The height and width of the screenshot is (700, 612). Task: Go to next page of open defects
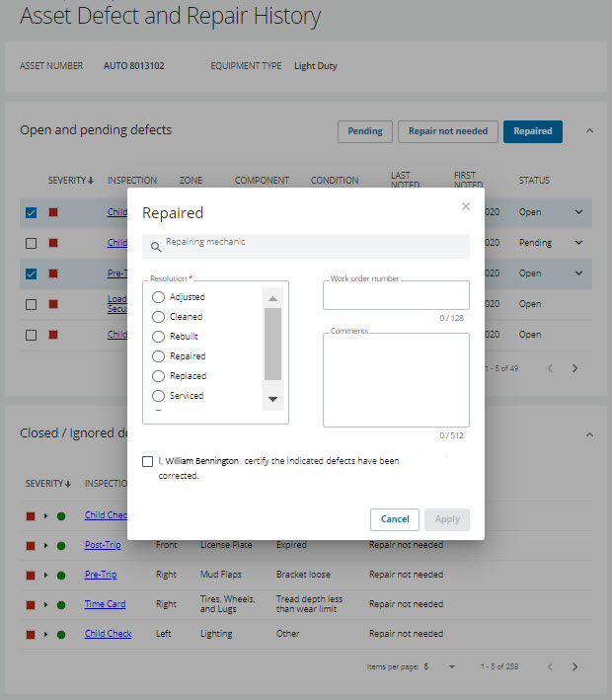pos(574,368)
